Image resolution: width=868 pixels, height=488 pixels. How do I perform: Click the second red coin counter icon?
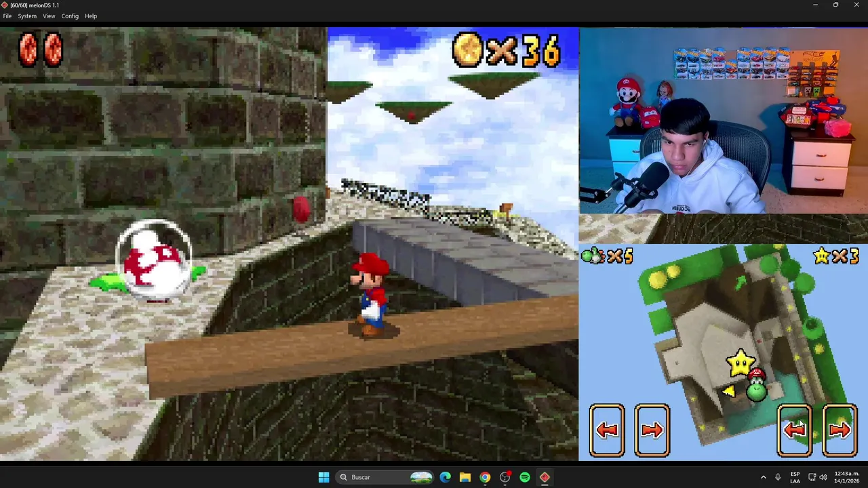[53, 49]
